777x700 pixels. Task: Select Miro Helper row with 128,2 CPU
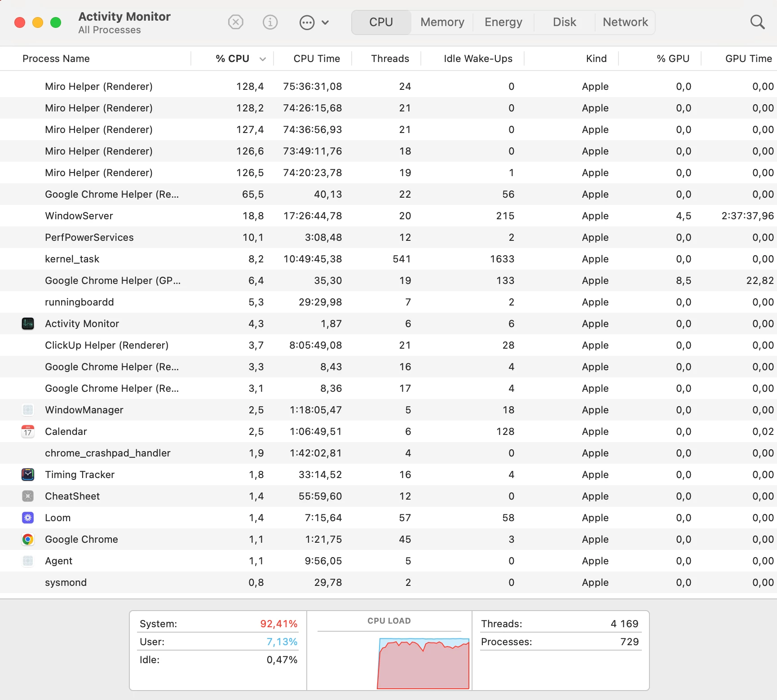pos(388,108)
